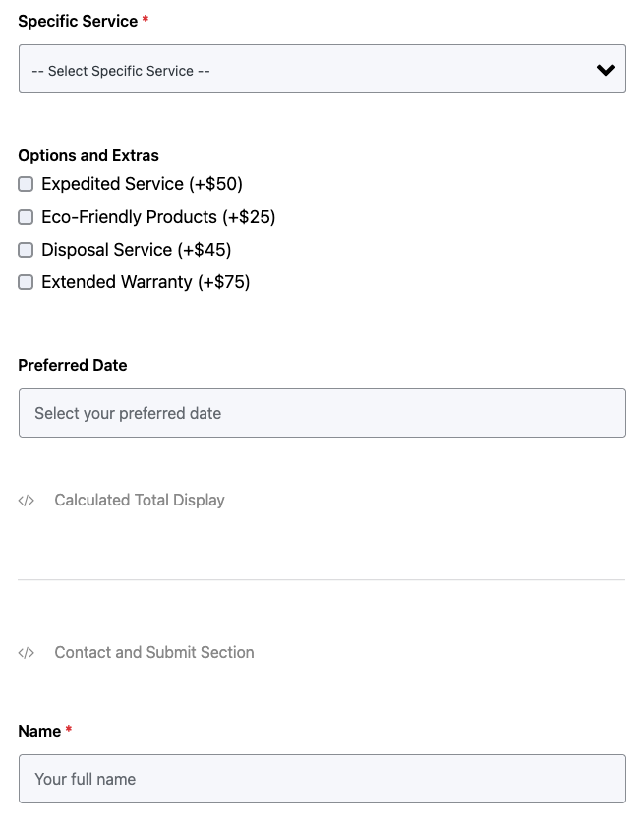
Task: Click the Disposal Service (+$45) label
Action: 137,250
